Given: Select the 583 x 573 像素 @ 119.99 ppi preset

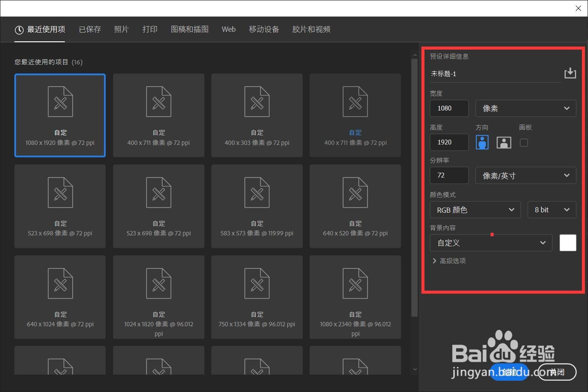Looking at the screenshot, I should pos(257,206).
